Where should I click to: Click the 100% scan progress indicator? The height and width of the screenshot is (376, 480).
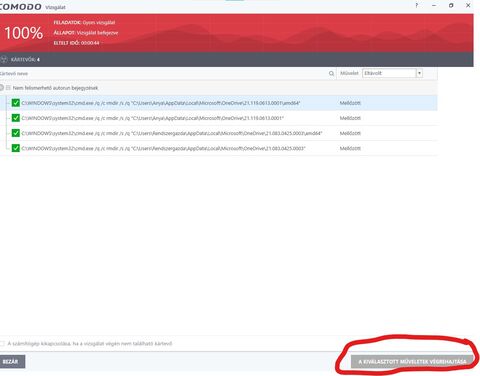(23, 33)
